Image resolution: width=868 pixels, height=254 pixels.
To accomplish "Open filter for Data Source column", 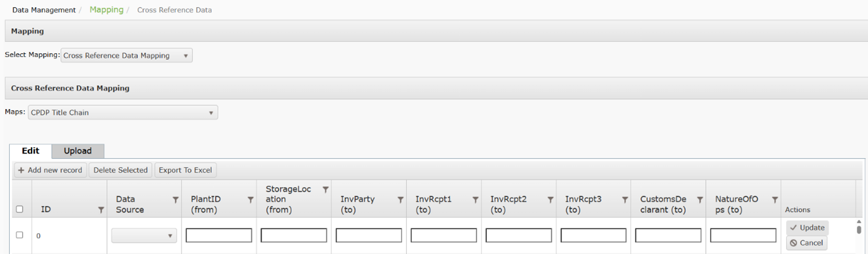I will (176, 199).
